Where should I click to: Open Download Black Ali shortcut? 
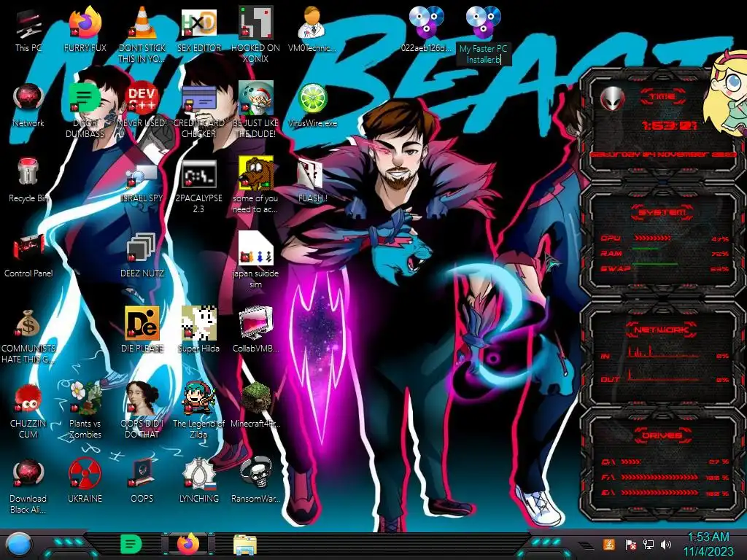(28, 486)
